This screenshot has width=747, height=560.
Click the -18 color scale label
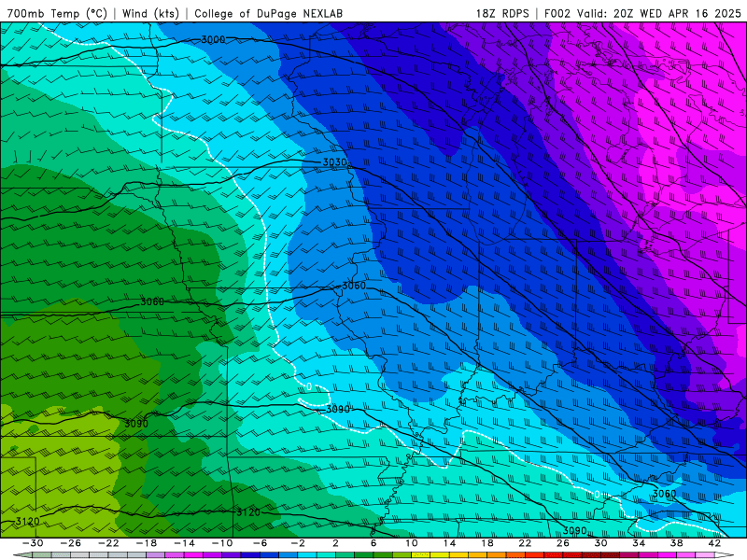point(147,543)
